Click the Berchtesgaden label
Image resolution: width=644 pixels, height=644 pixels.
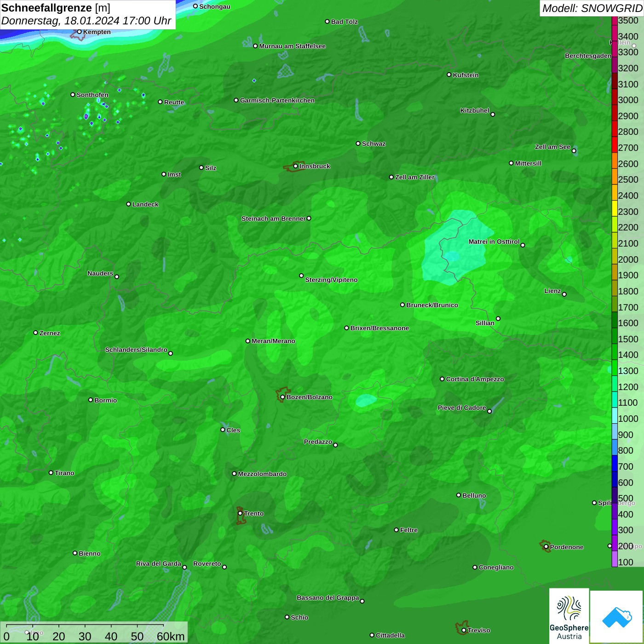[x=588, y=56]
